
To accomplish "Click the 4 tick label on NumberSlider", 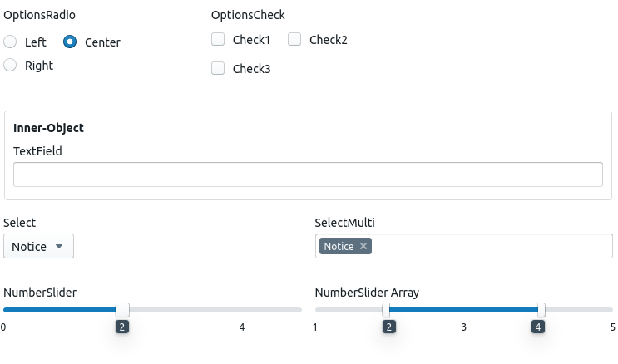I will coord(242,327).
